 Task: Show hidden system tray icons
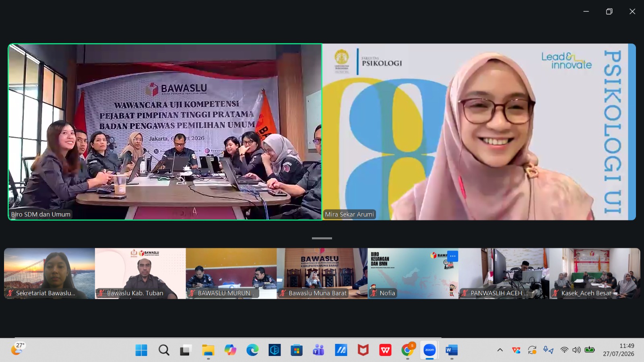(500, 350)
